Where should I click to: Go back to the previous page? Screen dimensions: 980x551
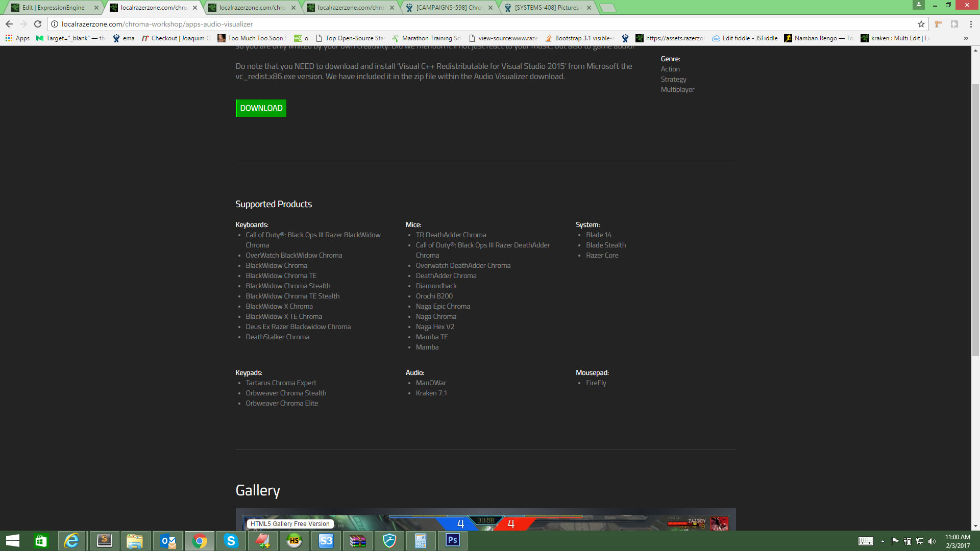pos(9,24)
